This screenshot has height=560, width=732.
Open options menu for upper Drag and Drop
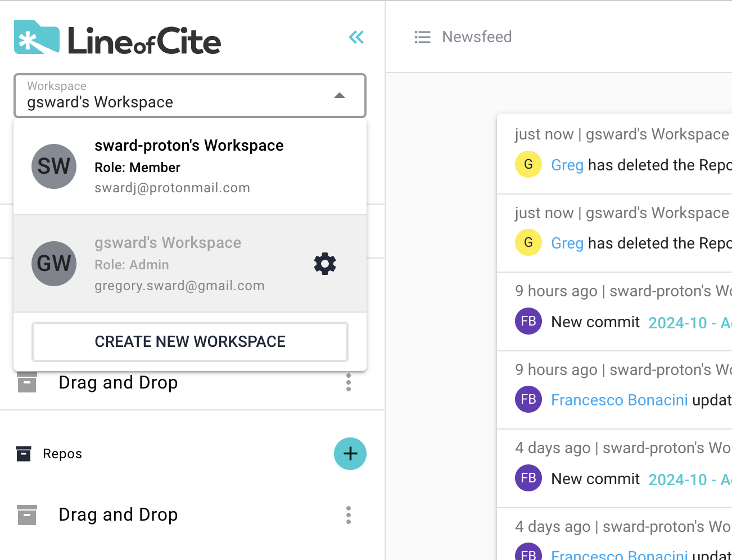349,383
